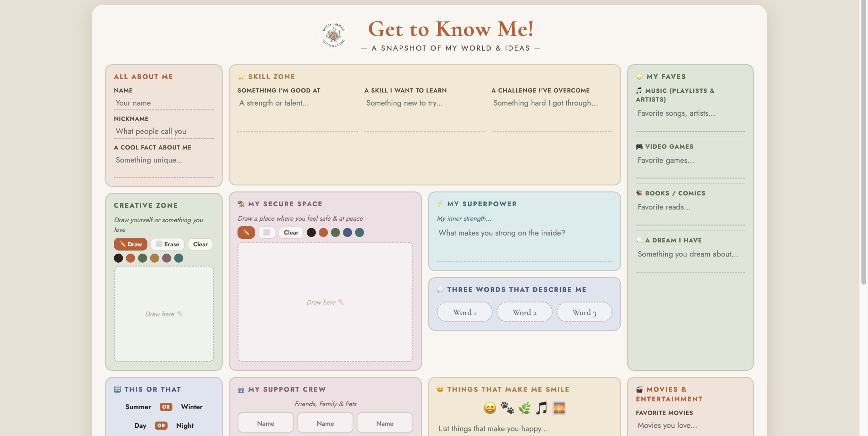Select pencil draw tool in My Secure Space
868x436 pixels.
pyautogui.click(x=246, y=232)
